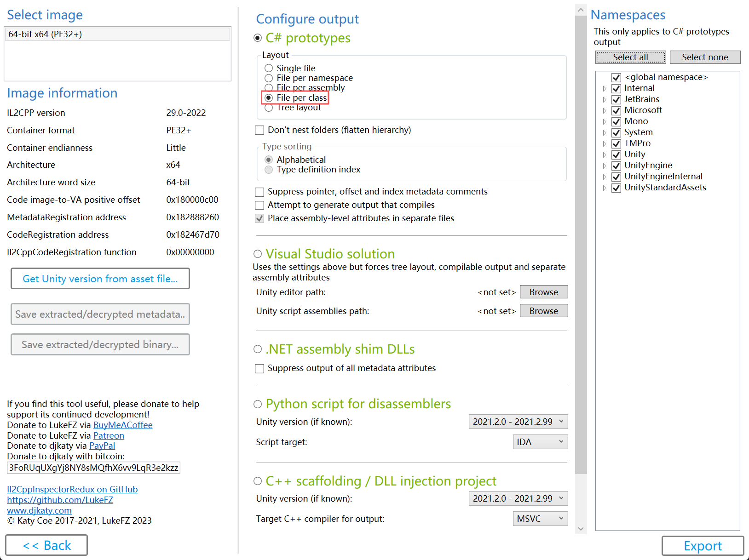Open the Script target IDA dropdown

[x=540, y=442]
